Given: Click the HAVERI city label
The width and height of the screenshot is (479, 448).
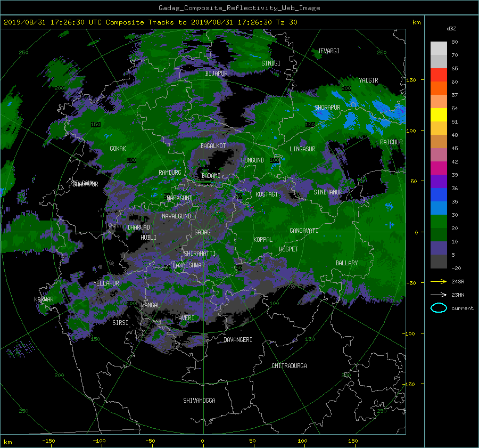Looking at the screenshot, I should [185, 318].
